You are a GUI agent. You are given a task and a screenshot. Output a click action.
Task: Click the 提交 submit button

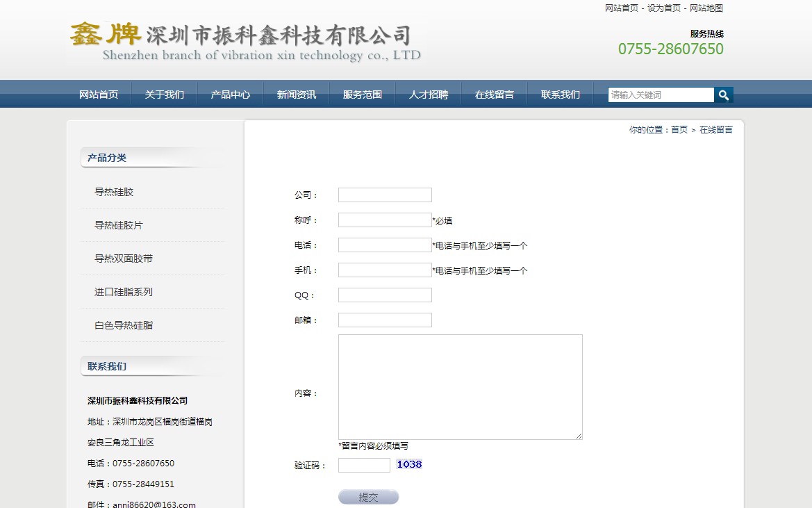pyautogui.click(x=369, y=497)
